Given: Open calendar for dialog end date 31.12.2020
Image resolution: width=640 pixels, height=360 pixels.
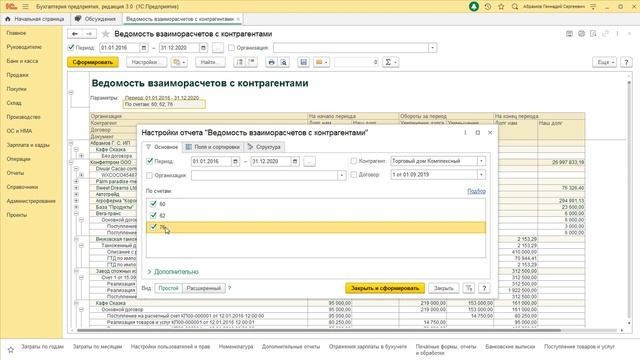Looking at the screenshot, I should [x=295, y=161].
